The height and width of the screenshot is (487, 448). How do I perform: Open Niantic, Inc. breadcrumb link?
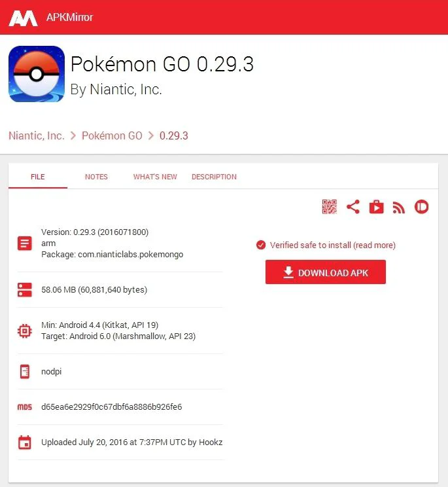37,135
